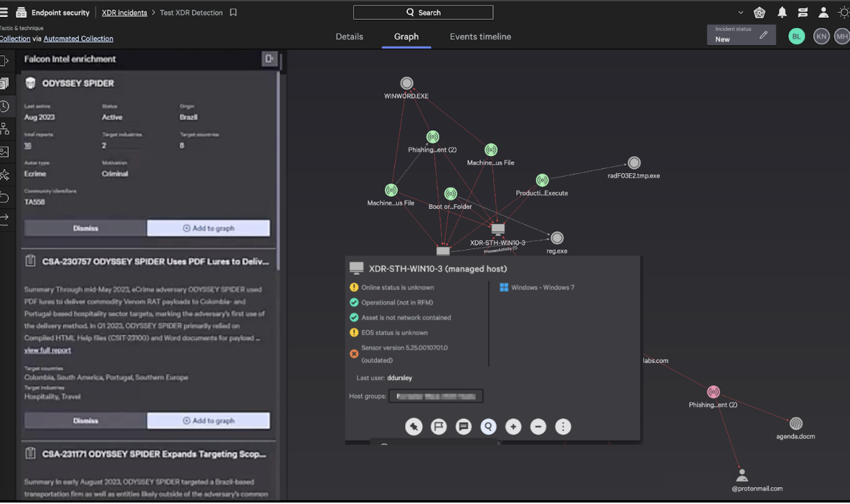
Task: Expand the header chevron dropdown
Action: pos(741,12)
